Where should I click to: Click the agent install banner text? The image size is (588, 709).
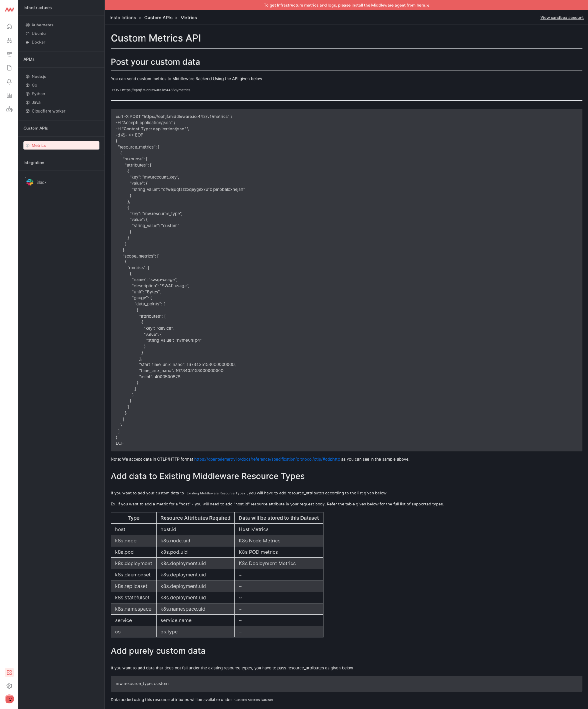coord(344,5)
